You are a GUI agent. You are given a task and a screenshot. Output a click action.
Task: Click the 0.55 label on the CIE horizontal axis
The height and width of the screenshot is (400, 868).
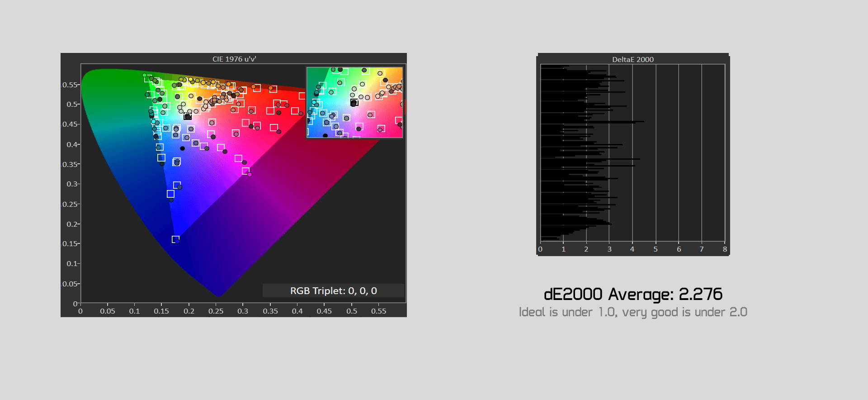tap(378, 311)
